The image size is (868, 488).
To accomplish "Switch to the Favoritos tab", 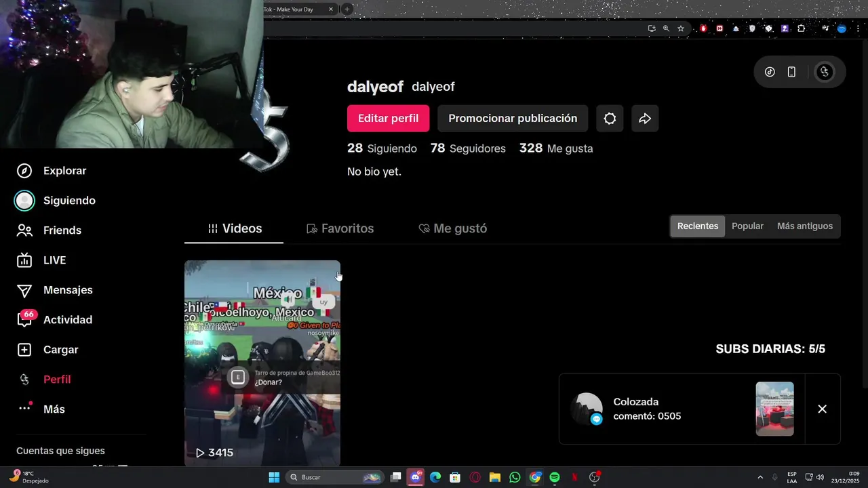I will [x=340, y=228].
